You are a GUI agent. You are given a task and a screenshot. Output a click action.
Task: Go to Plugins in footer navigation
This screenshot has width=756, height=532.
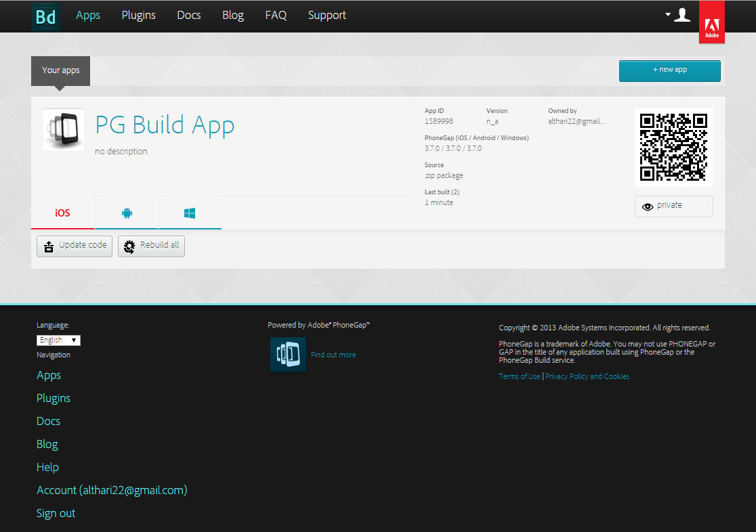[x=54, y=398]
